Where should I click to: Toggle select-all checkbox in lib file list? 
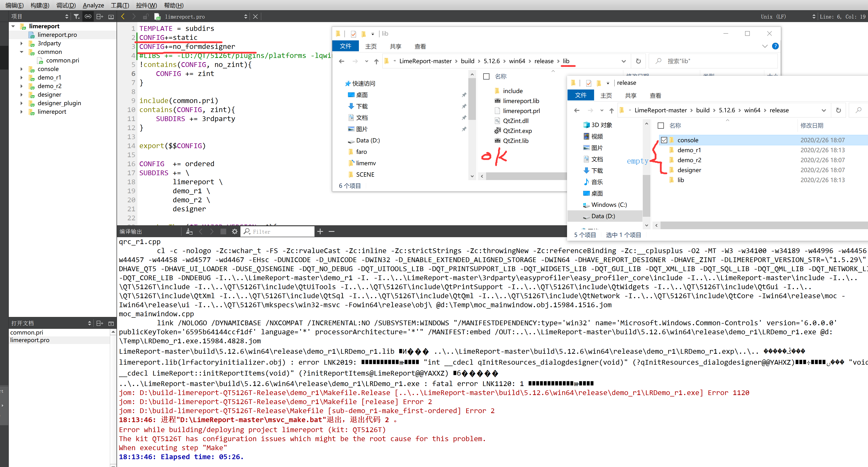click(486, 76)
